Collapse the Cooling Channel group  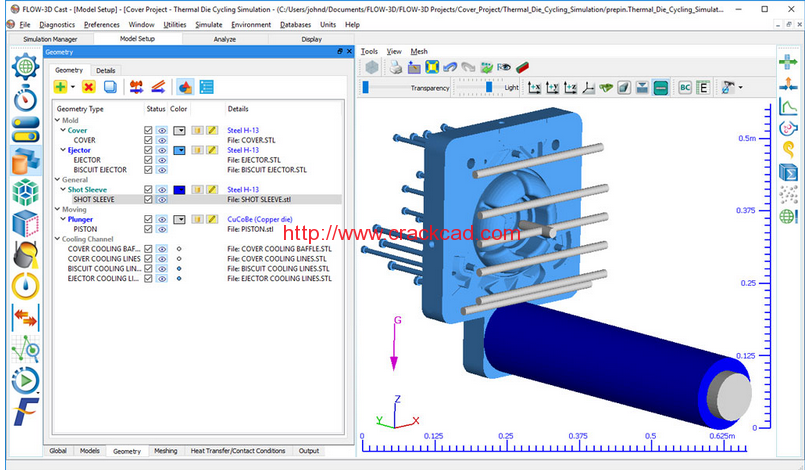pos(58,239)
